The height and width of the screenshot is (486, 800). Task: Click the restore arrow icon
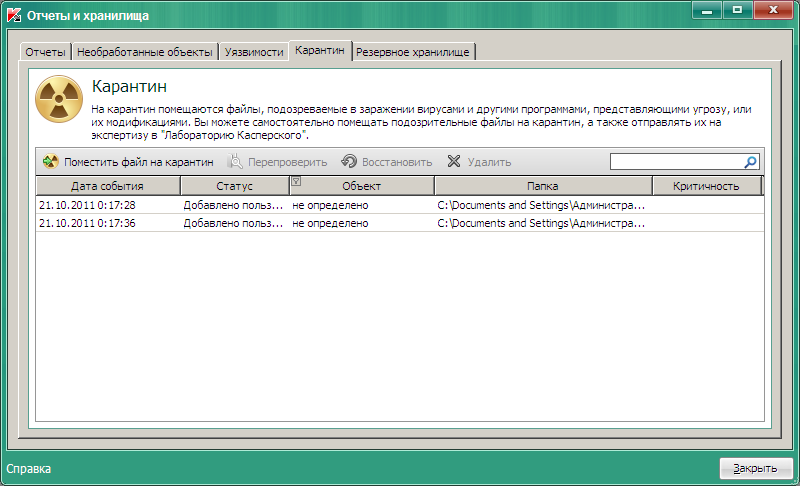[349, 161]
